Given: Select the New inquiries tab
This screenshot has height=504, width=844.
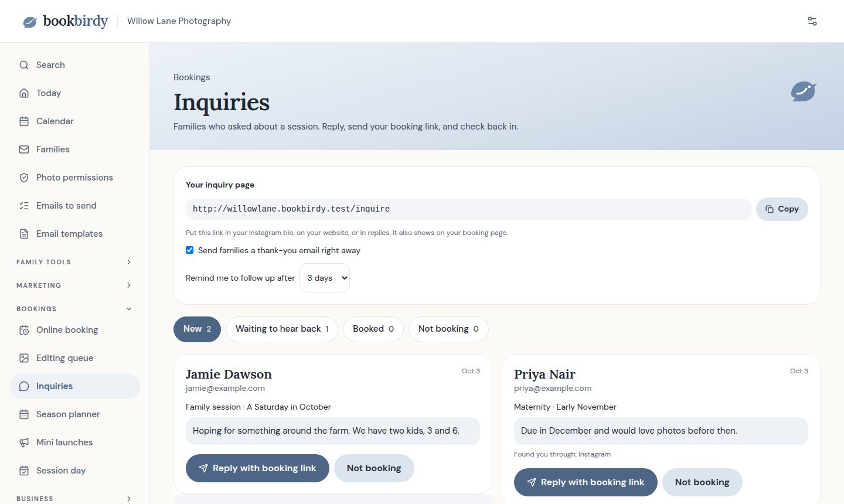Looking at the screenshot, I should click(x=197, y=329).
